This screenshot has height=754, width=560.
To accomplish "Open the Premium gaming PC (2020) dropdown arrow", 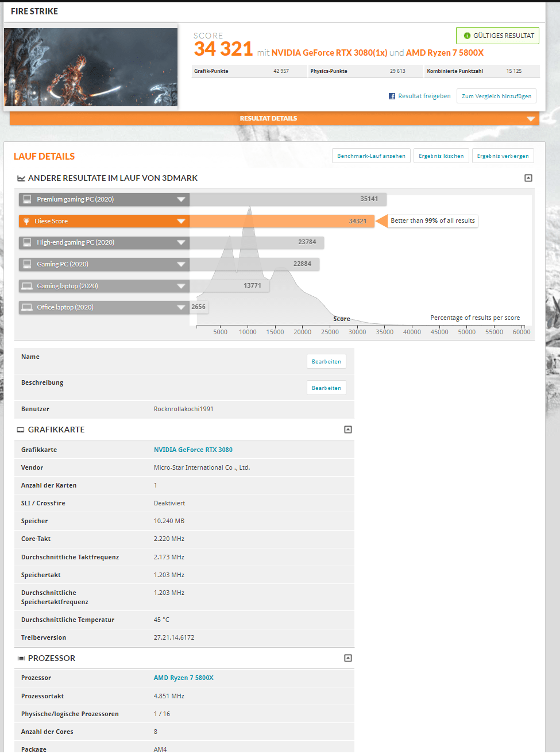I will tap(181, 199).
